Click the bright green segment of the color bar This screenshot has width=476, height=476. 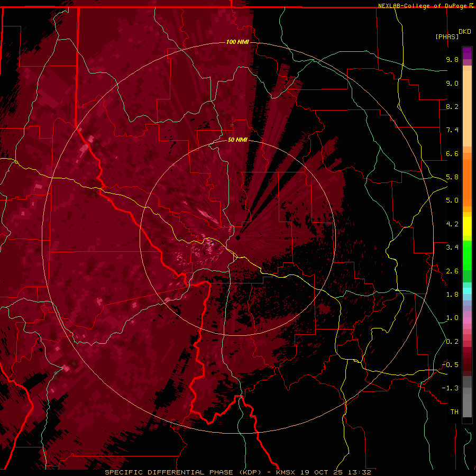467,255
